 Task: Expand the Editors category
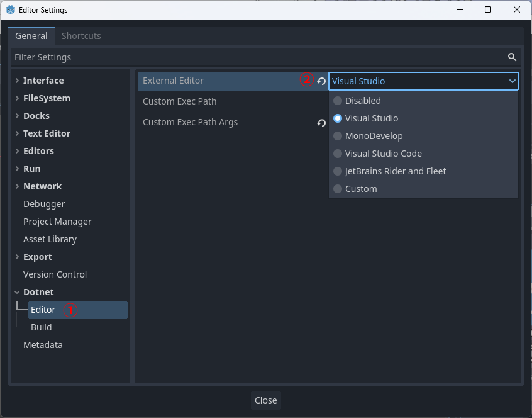[x=17, y=151]
